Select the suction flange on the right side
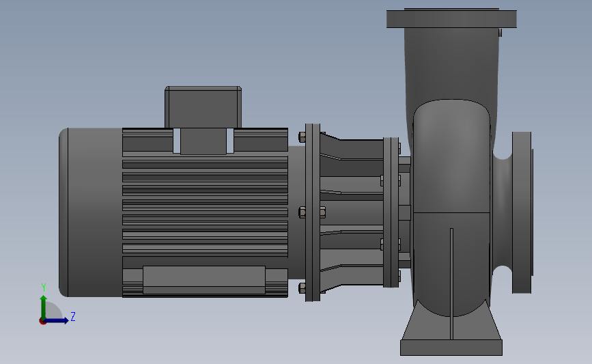 (x=522, y=212)
